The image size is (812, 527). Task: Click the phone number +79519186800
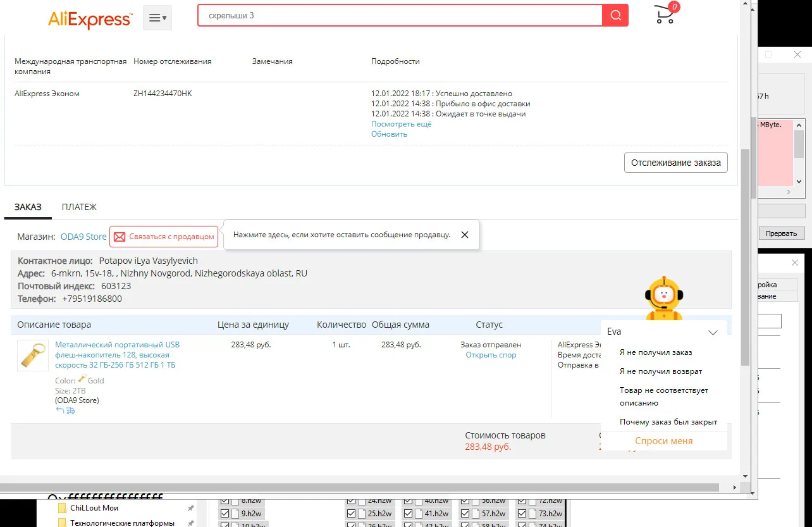[92, 299]
